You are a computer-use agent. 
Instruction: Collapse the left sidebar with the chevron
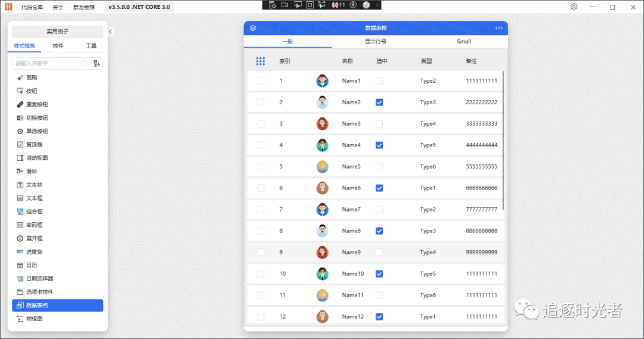point(110,32)
